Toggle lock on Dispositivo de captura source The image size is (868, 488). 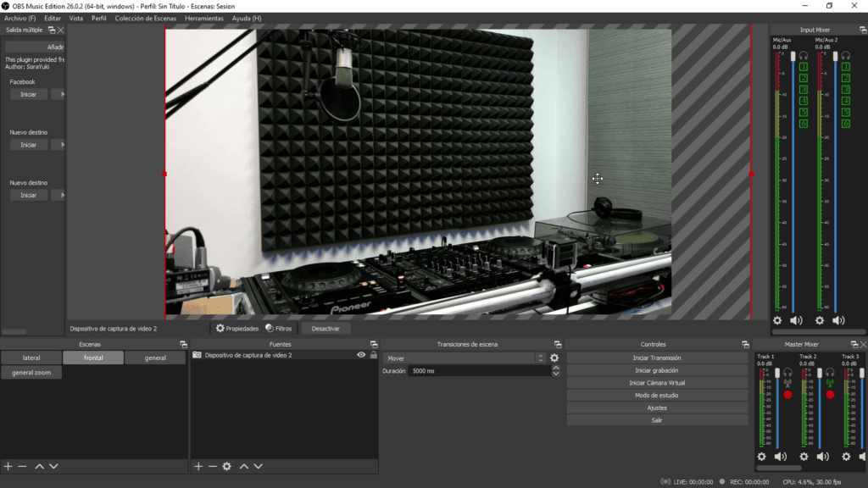[x=373, y=355]
